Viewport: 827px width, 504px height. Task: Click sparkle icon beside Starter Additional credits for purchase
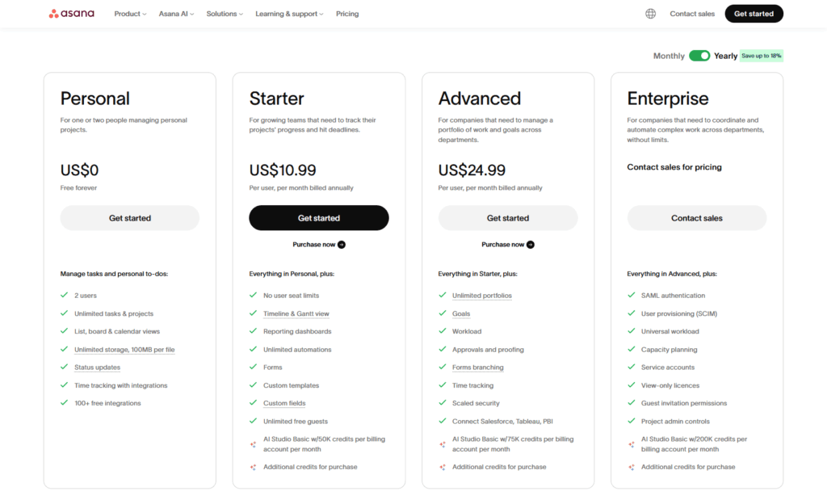coord(253,467)
